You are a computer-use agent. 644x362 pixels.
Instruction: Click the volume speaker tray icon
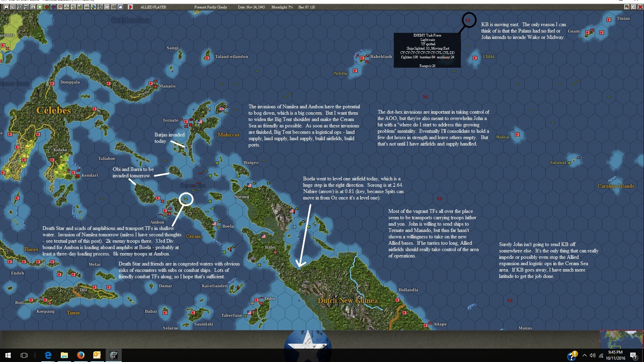593,355
